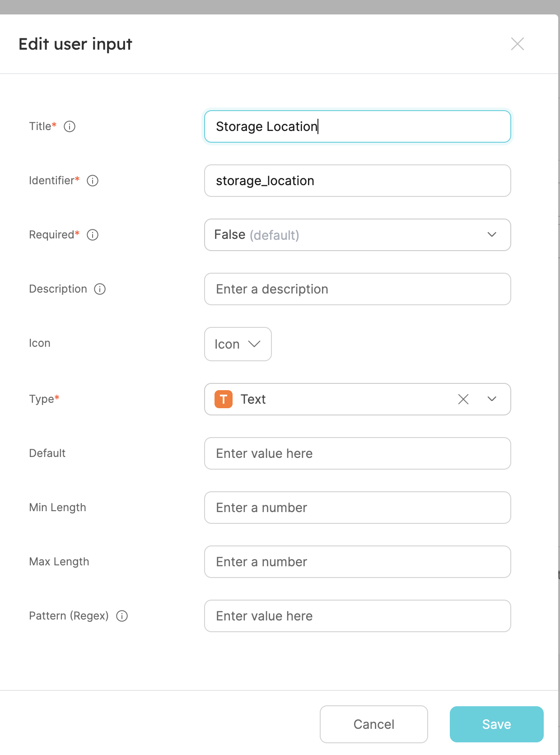This screenshot has width=560, height=755.
Task: Open the Icon picker dropdown
Action: (238, 344)
